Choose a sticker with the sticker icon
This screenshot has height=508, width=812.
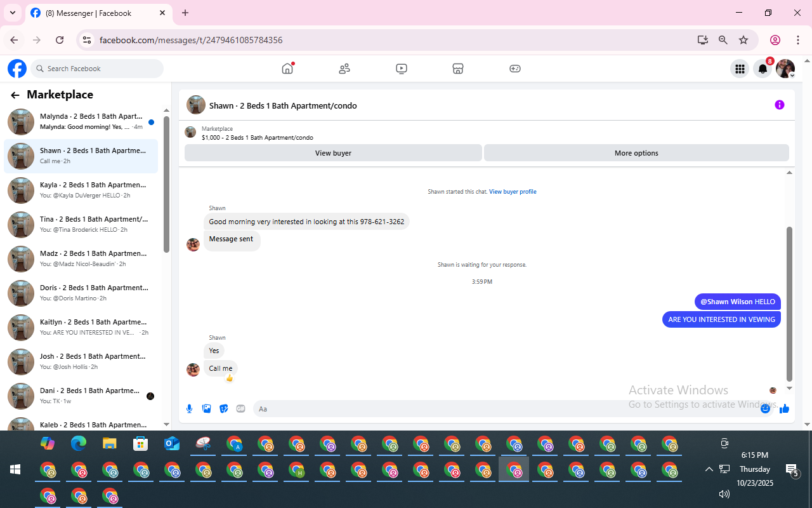pyautogui.click(x=223, y=409)
